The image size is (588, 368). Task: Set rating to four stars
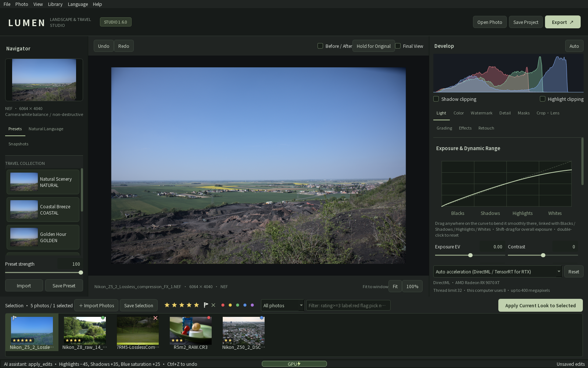click(189, 305)
